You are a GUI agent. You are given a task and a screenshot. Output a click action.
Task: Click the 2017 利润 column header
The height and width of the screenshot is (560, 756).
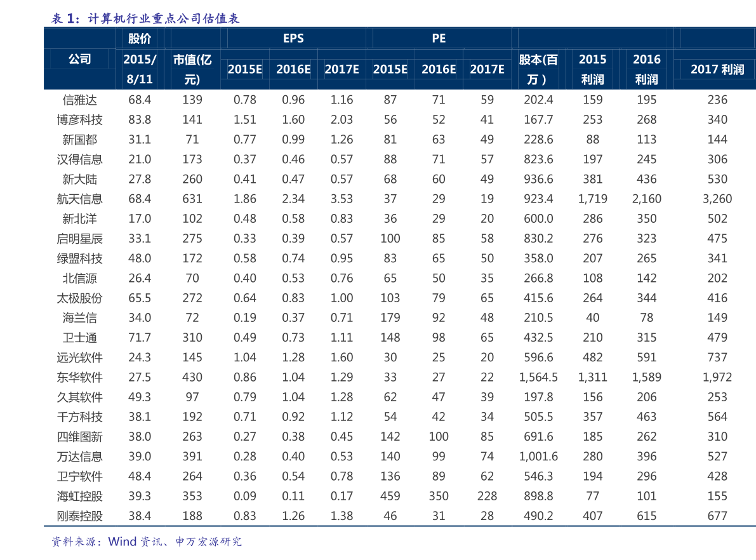(x=717, y=69)
